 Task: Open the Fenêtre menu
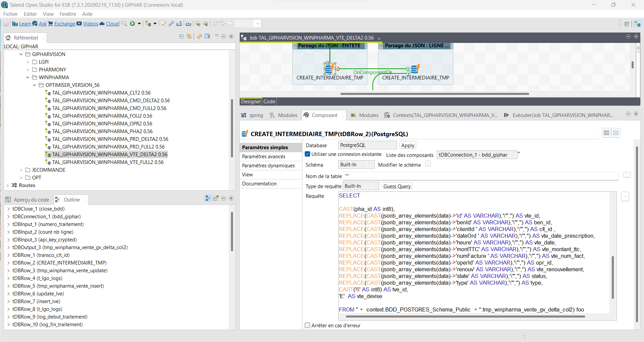68,14
